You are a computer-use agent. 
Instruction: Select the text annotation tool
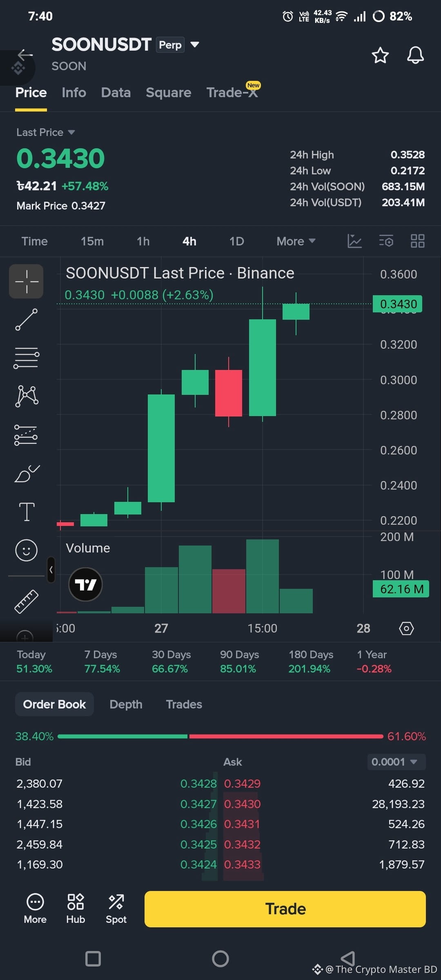tap(27, 512)
